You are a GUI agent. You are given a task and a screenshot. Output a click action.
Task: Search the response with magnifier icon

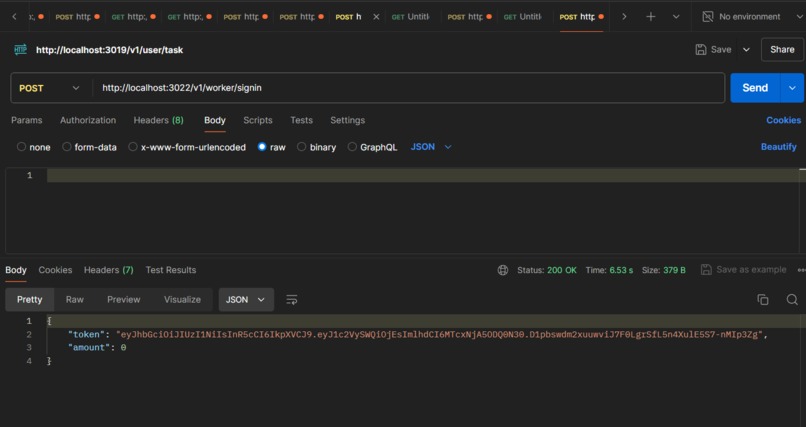coord(792,300)
